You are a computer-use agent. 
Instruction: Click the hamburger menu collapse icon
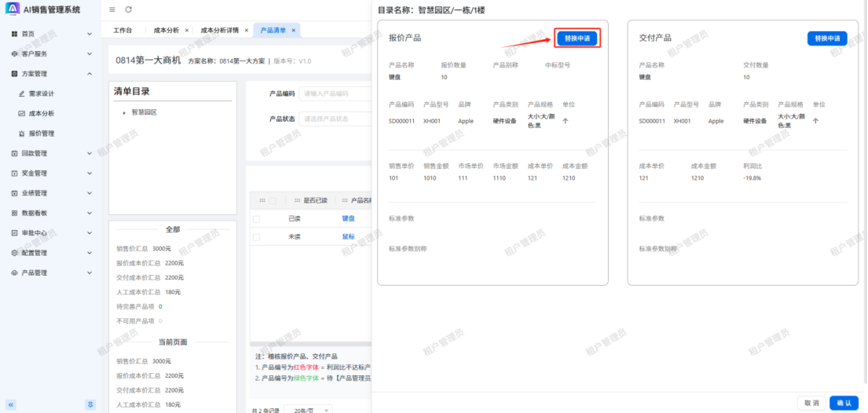coord(112,9)
